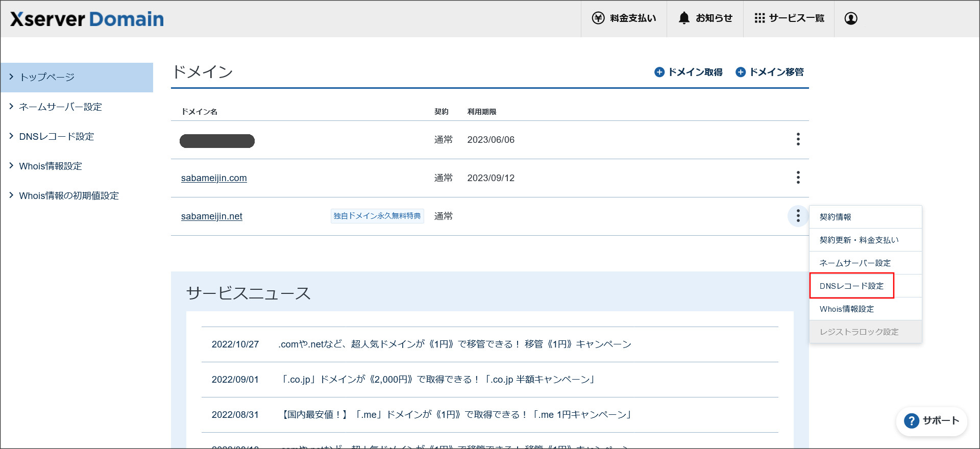This screenshot has height=449, width=980.
Task: Open お知らせ bell notifications
Action: tap(705, 18)
